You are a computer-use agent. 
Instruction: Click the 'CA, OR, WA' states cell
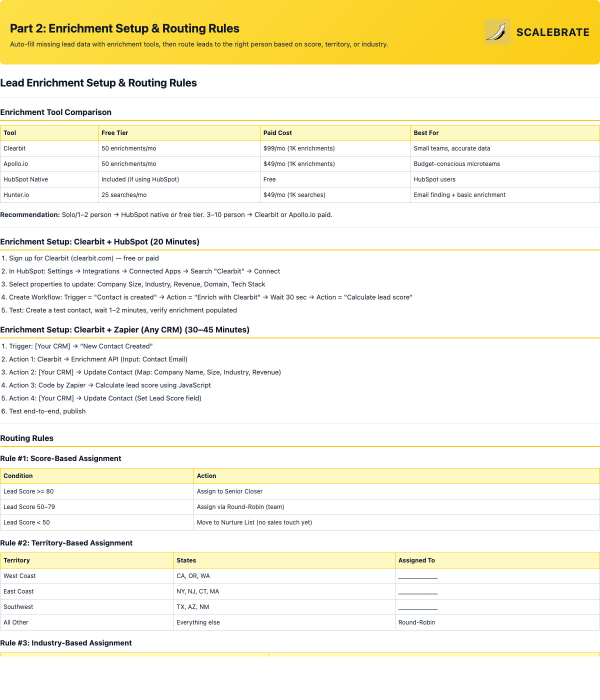coord(284,576)
